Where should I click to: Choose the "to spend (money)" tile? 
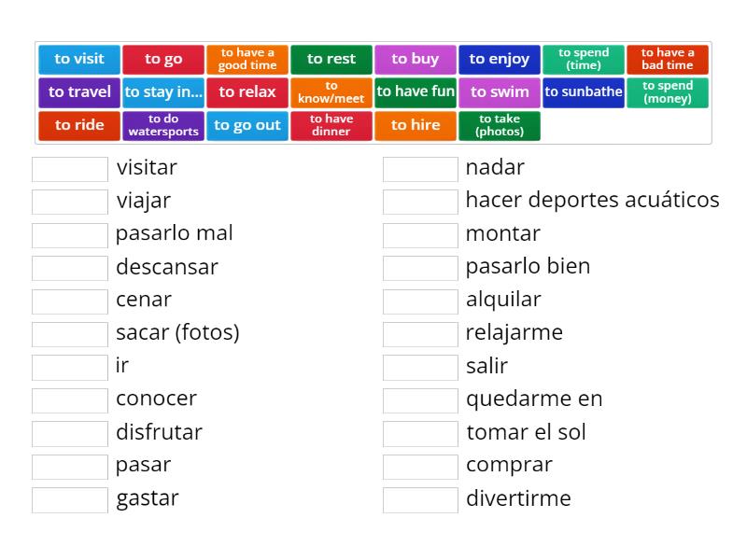667,92
